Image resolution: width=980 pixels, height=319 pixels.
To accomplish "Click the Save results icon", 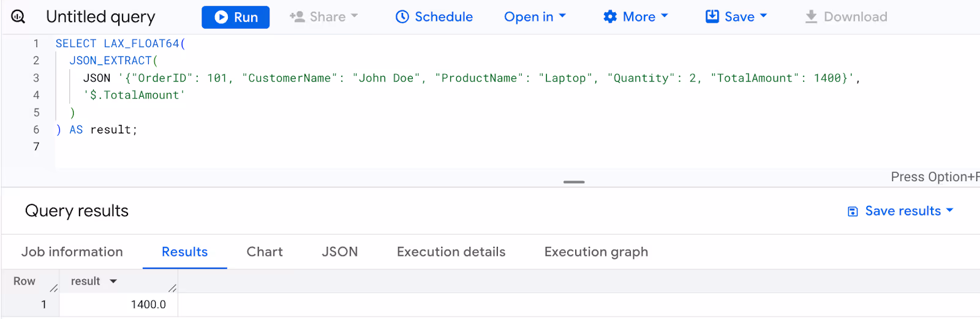I will [x=853, y=211].
